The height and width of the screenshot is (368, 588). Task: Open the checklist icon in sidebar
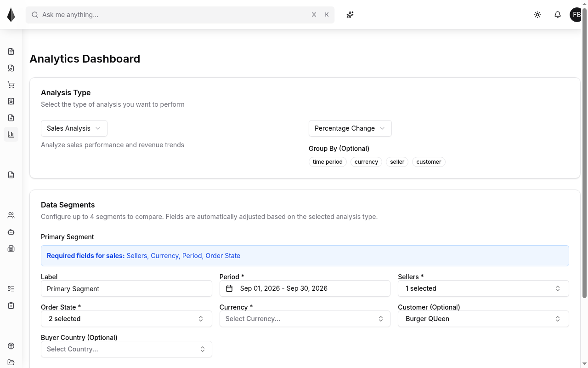[x=11, y=289]
